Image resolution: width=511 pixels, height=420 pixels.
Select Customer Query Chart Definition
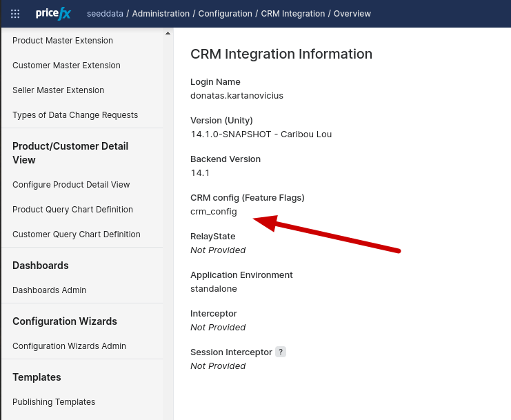coord(76,234)
